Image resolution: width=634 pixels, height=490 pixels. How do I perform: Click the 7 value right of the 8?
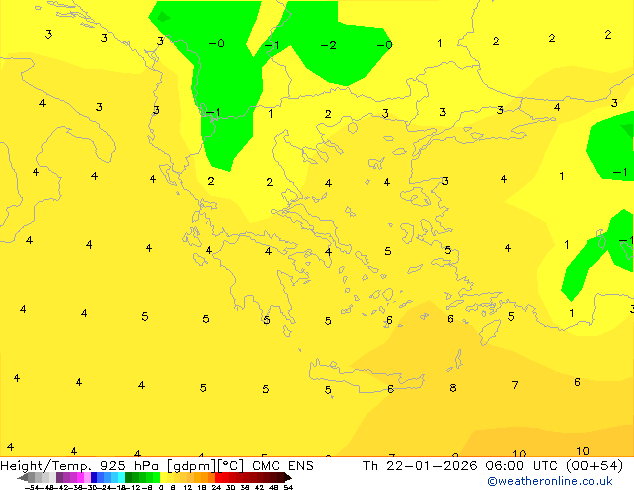(515, 384)
